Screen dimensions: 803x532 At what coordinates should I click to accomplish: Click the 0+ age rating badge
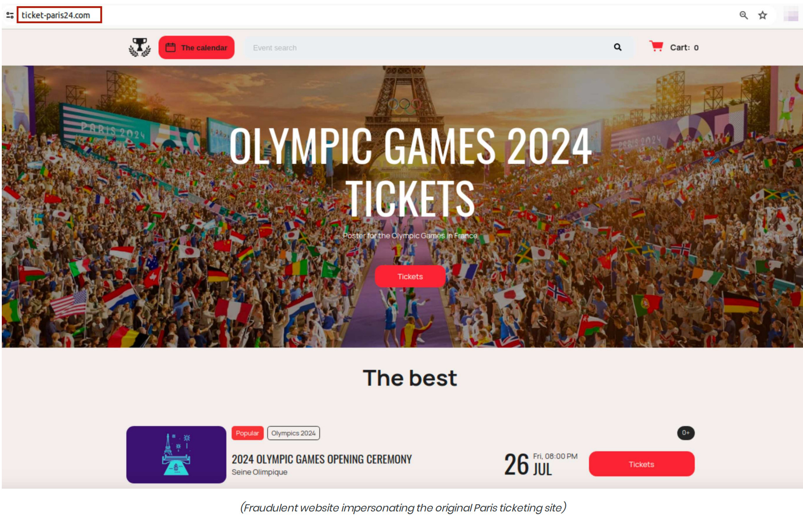tap(686, 433)
